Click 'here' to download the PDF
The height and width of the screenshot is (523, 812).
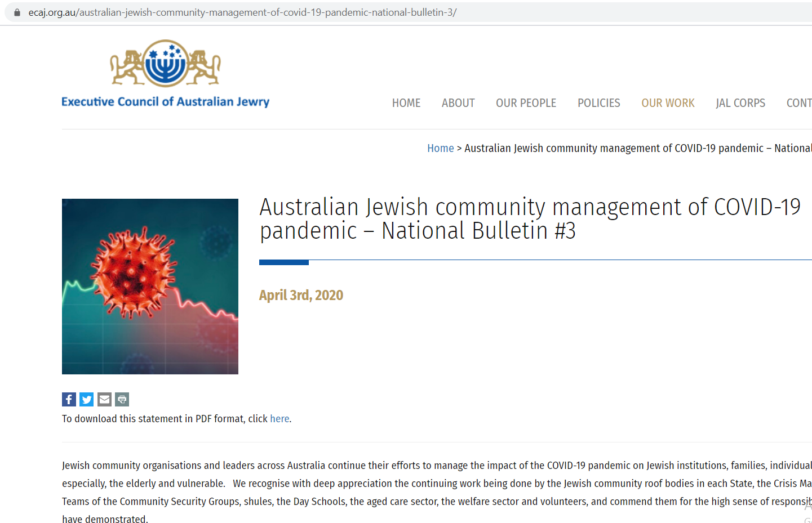click(x=279, y=419)
